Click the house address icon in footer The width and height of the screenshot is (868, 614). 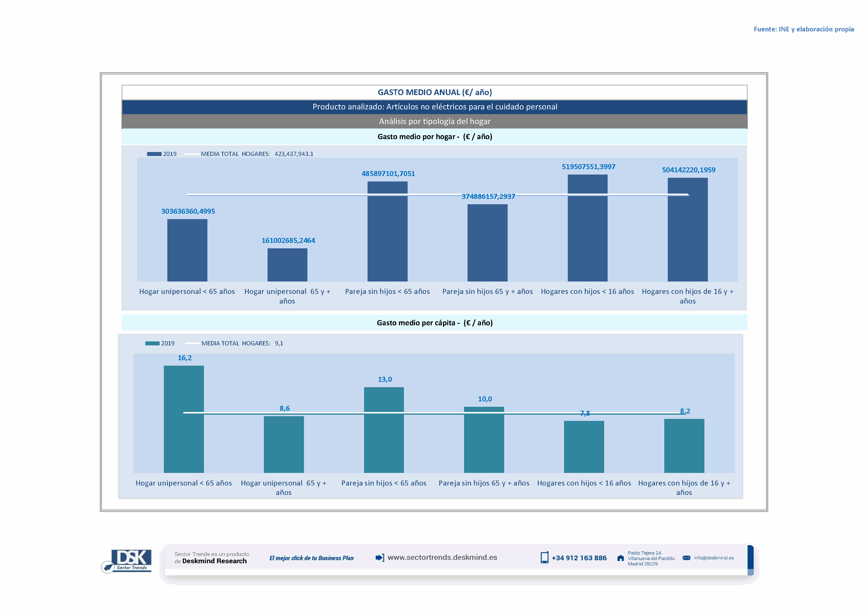(620, 558)
